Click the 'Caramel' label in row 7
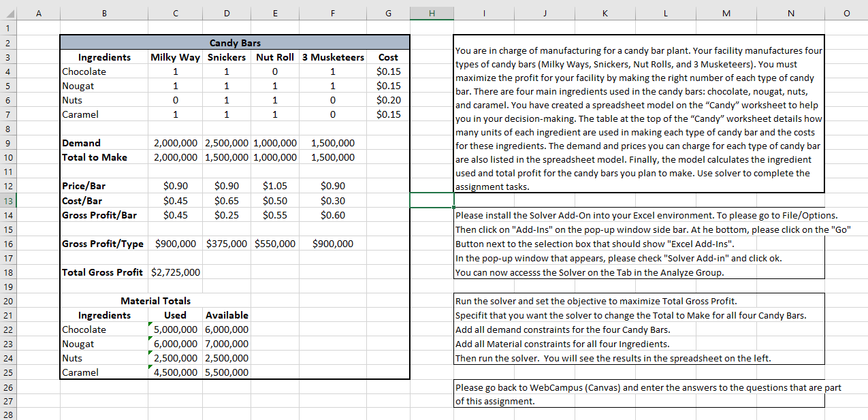This screenshot has width=868, height=420. (80, 114)
